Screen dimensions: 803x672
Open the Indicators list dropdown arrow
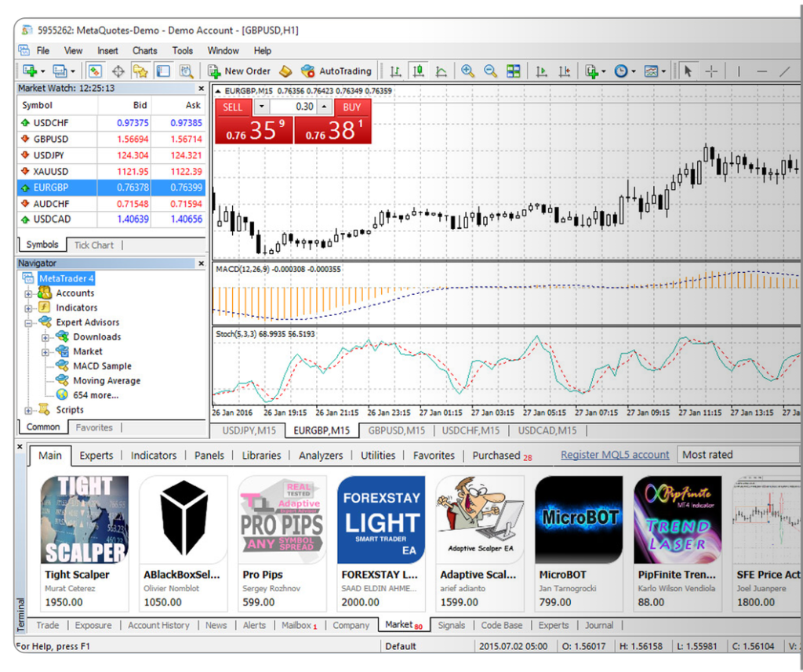(x=604, y=71)
